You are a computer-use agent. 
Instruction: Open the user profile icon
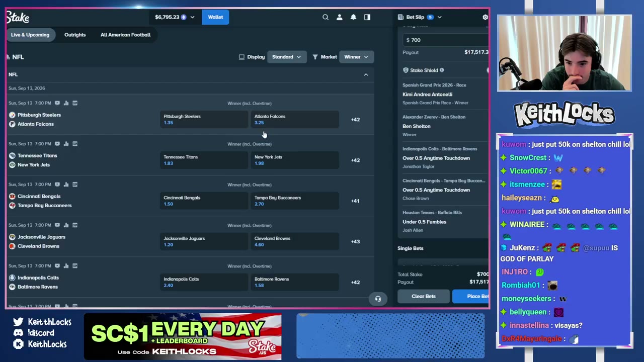(340, 17)
